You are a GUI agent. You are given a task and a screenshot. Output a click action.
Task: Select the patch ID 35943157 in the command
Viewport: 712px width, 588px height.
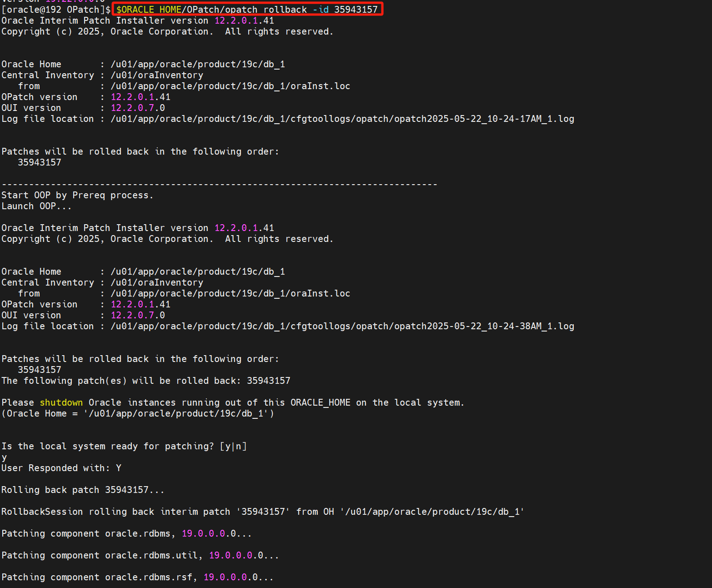357,9
